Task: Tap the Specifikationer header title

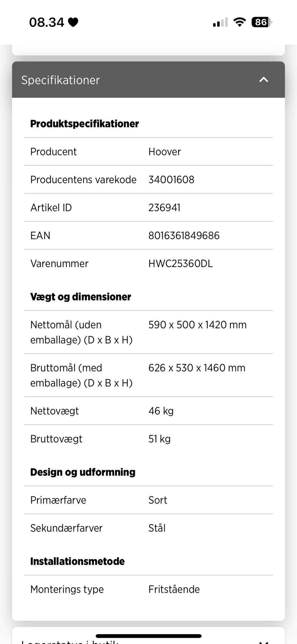Action: click(60, 80)
